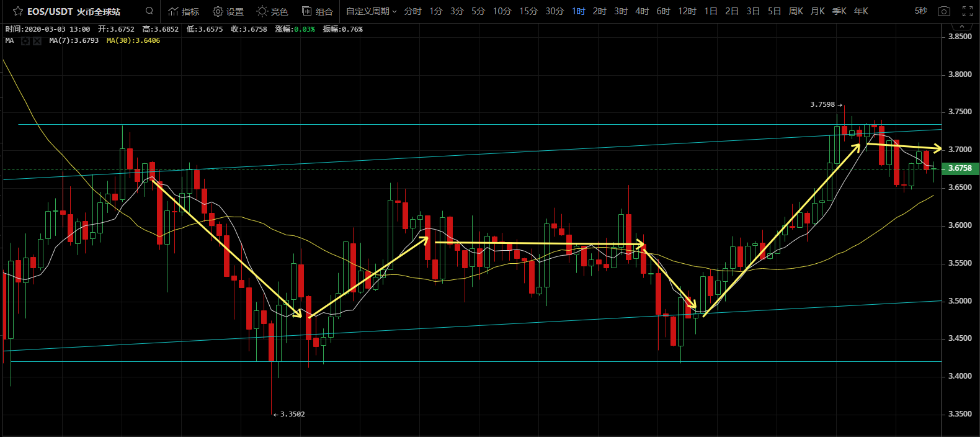Image resolution: width=980 pixels, height=437 pixels.
Task: Select the 1时 hourly interval
Action: point(579,11)
